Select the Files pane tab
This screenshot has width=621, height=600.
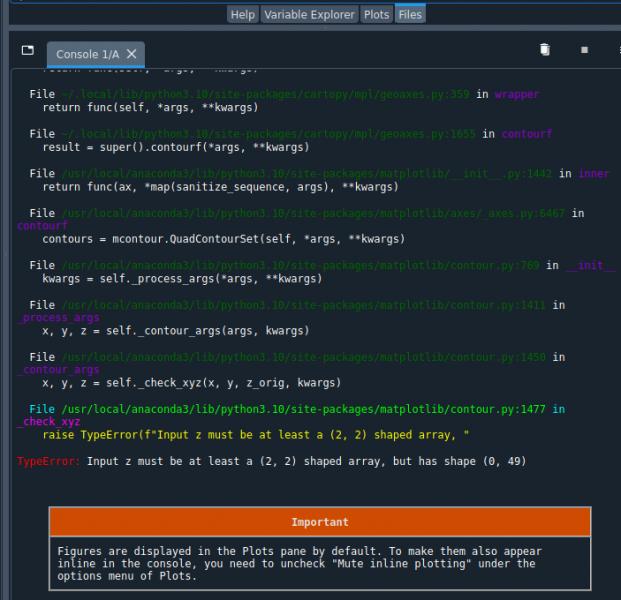click(409, 14)
